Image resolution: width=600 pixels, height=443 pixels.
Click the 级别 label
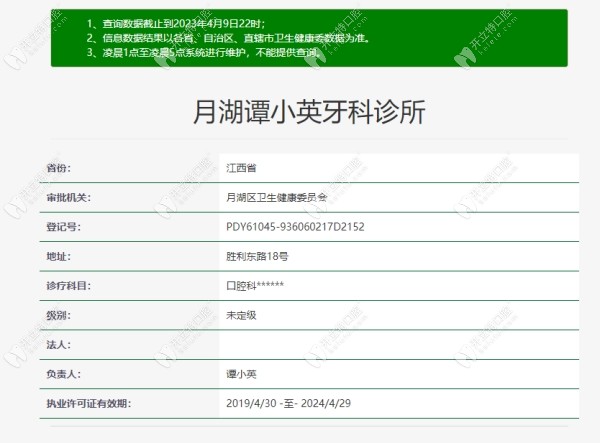59,315
